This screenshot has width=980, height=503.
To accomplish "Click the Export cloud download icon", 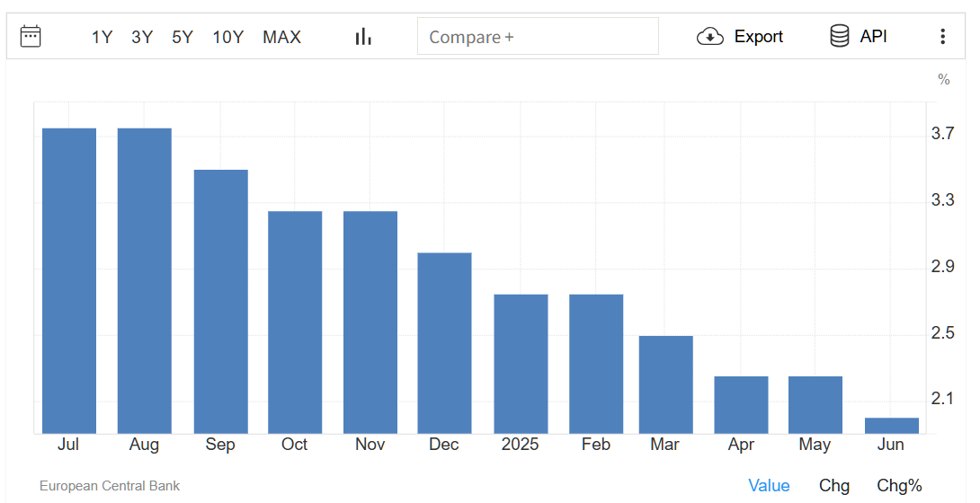I will click(x=710, y=37).
